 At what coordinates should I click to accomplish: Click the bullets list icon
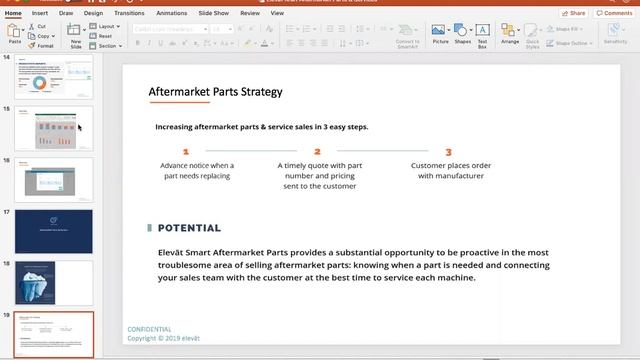tap(289, 29)
